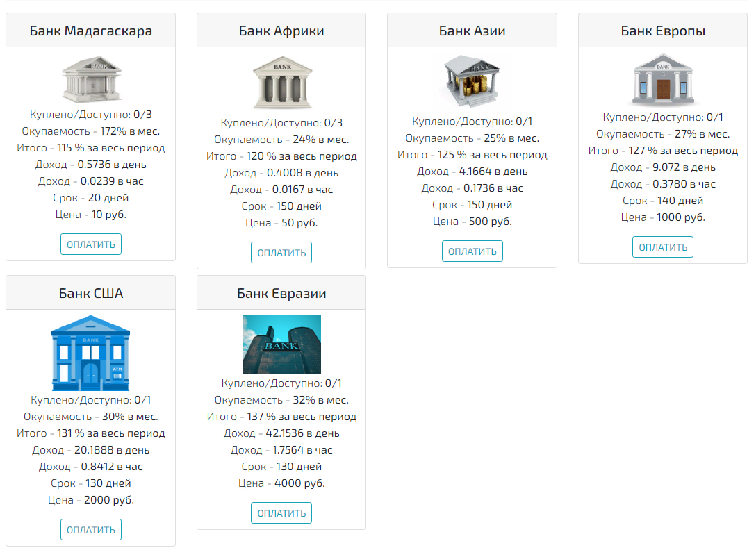
Task: Click 'Срок - 150 дней' in Банк Африки
Action: click(x=281, y=206)
